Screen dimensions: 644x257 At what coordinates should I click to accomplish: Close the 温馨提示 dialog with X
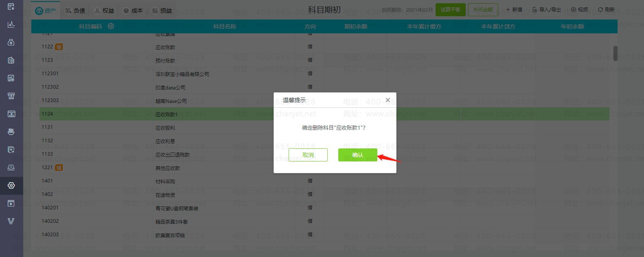click(x=388, y=100)
